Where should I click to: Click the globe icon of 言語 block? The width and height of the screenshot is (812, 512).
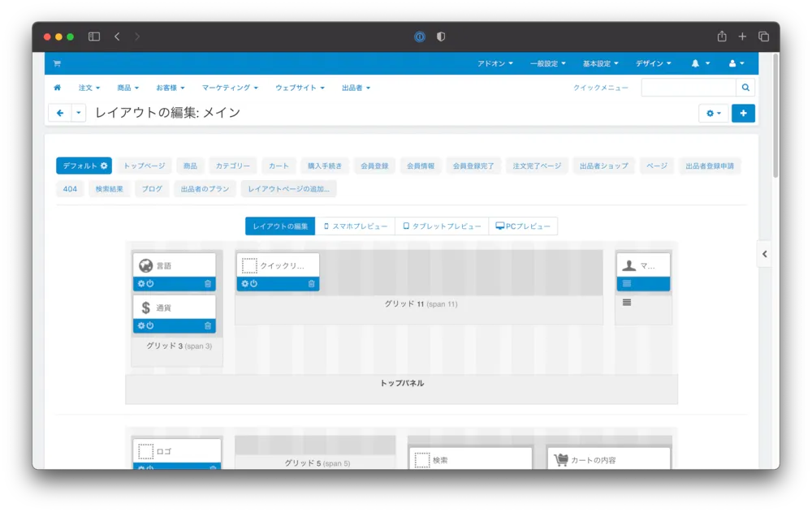point(146,265)
